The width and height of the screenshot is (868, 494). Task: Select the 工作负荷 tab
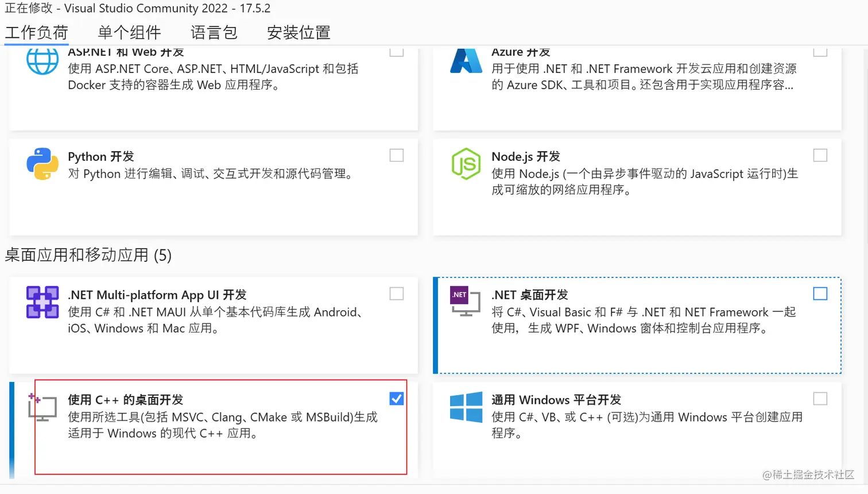click(37, 33)
